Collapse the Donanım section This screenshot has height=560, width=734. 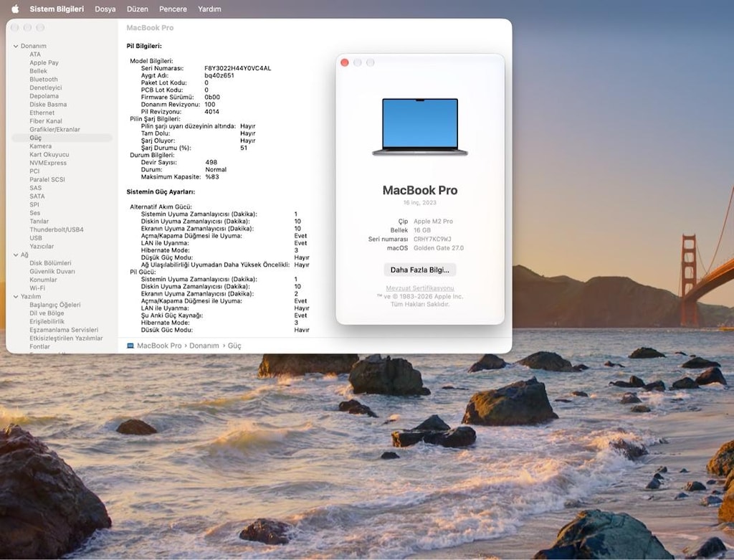16,46
